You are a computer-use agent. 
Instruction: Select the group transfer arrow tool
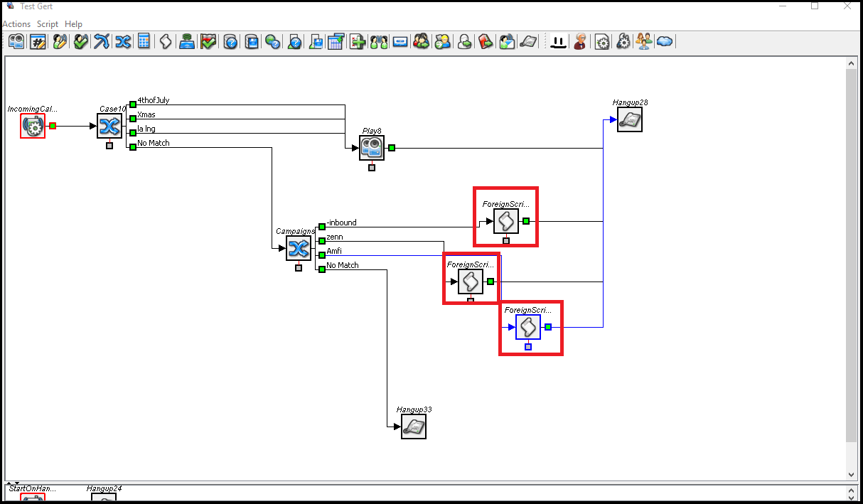pyautogui.click(x=422, y=42)
